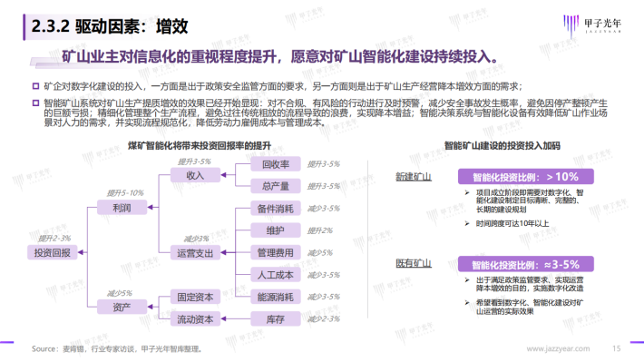This screenshot has width=644, height=362.
Task: Click the page number 15
Action: (x=617, y=348)
